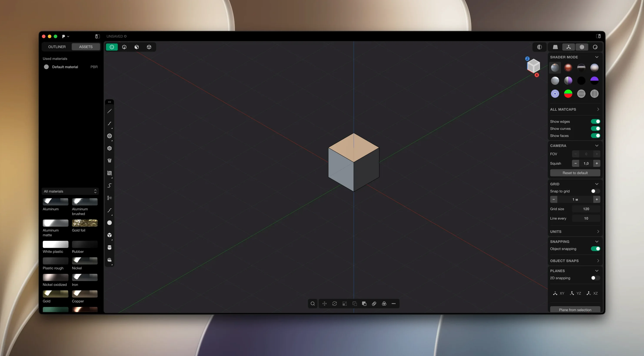Turn off Show edges

pyautogui.click(x=596, y=121)
